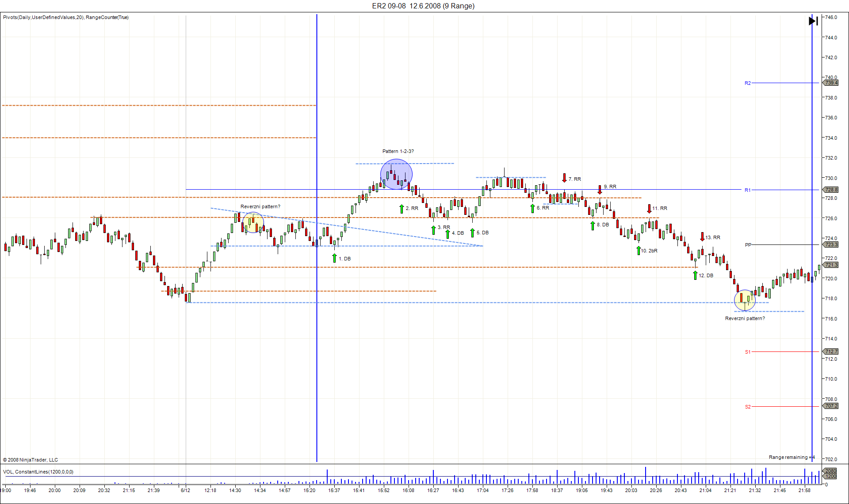Click the scroll-to-latest-bar arrow icon

[x=813, y=21]
